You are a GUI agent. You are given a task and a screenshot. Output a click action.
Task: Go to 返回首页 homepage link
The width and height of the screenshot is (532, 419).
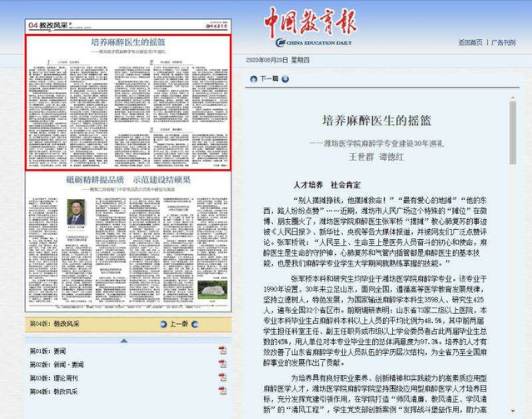point(472,42)
